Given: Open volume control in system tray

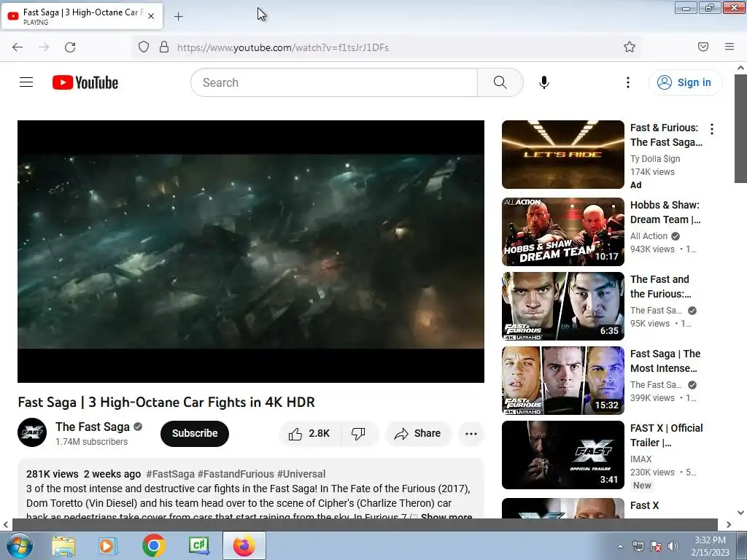Looking at the screenshot, I should pyautogui.click(x=673, y=546).
